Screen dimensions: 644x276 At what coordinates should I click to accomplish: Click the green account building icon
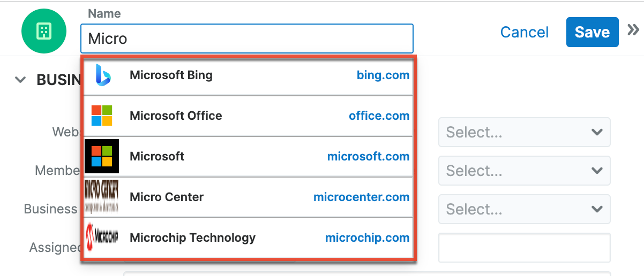pos(44,32)
